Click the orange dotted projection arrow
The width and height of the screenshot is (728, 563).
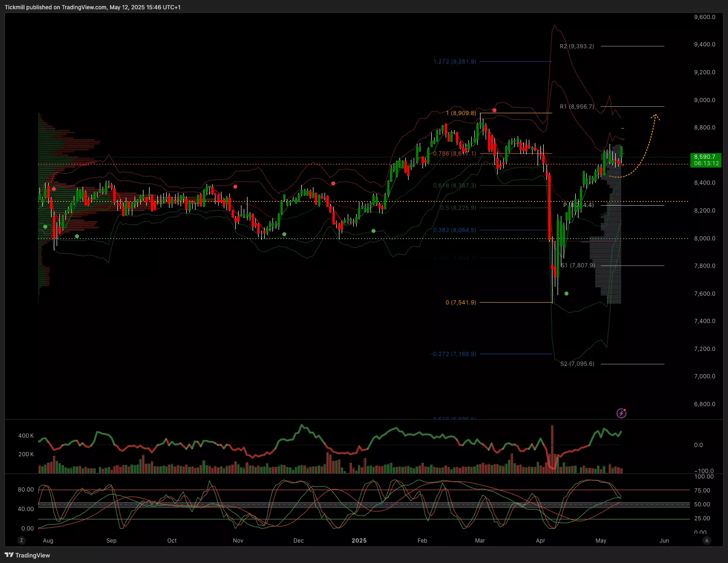644,153
